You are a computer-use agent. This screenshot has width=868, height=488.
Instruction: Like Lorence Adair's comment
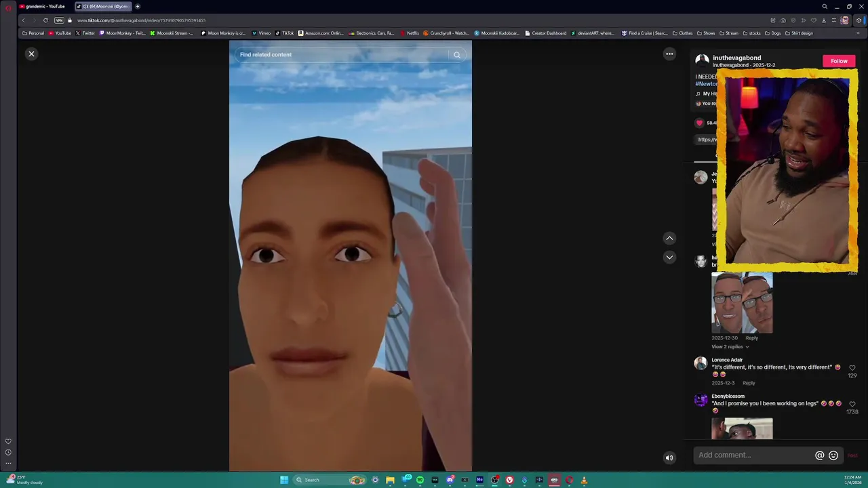pos(852,368)
